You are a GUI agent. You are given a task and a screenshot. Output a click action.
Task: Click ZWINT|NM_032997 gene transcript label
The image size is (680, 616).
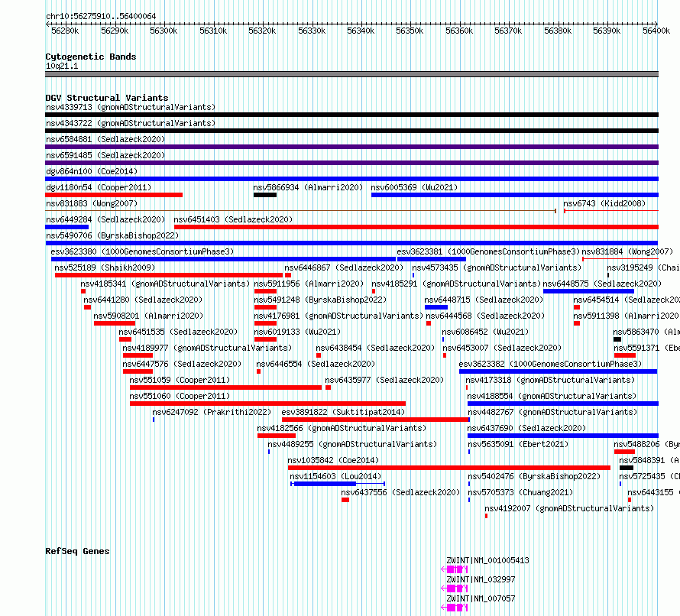coord(481,579)
